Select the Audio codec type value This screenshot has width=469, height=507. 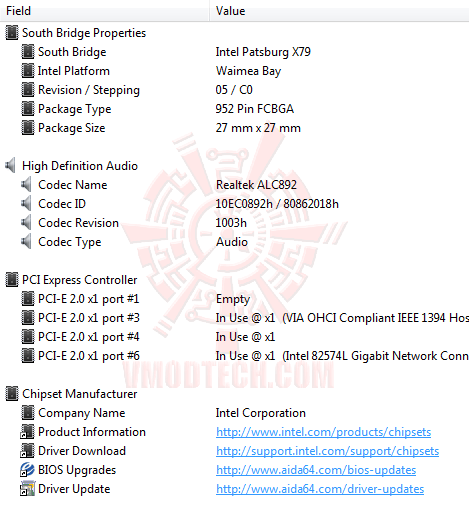[232, 242]
